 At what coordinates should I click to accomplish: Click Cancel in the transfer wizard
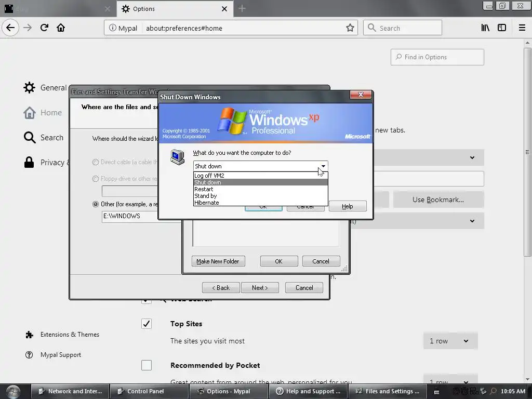click(304, 288)
